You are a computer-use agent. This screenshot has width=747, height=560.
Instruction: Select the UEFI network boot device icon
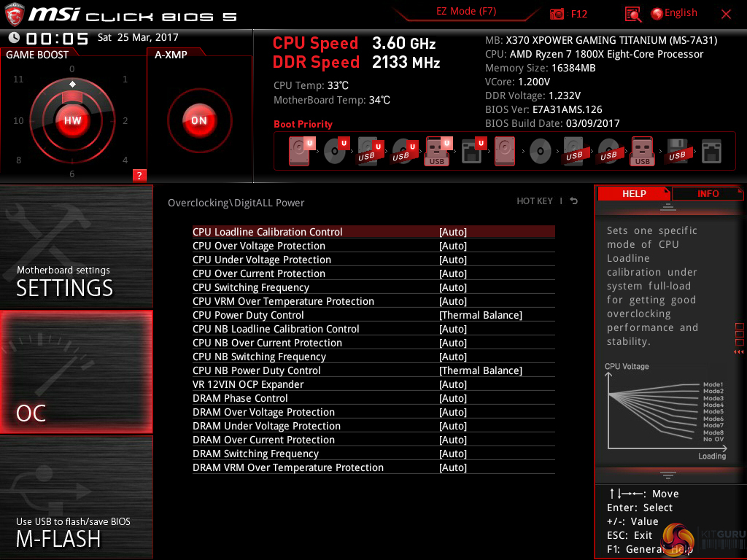click(473, 151)
